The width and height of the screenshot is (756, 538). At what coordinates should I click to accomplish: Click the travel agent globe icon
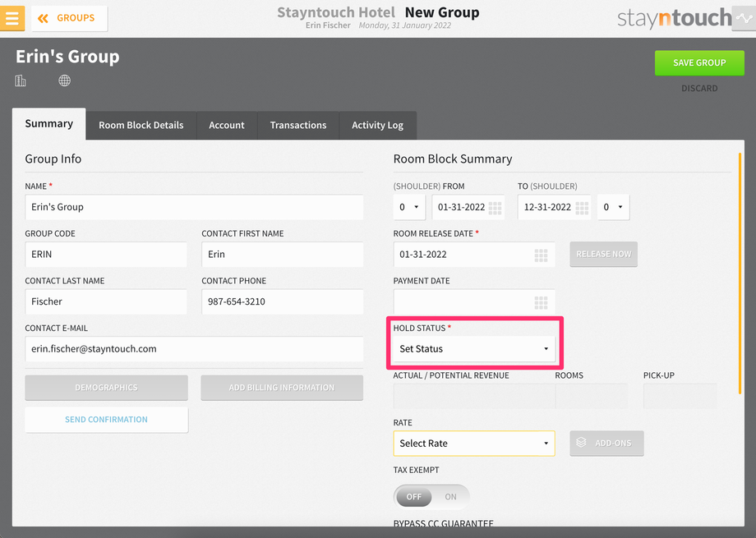tap(65, 80)
